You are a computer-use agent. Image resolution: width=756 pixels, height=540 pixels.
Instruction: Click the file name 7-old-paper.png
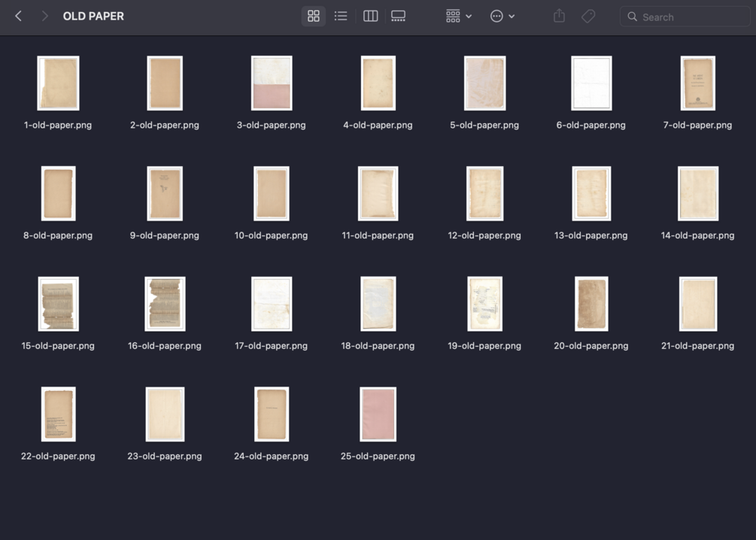click(x=697, y=125)
